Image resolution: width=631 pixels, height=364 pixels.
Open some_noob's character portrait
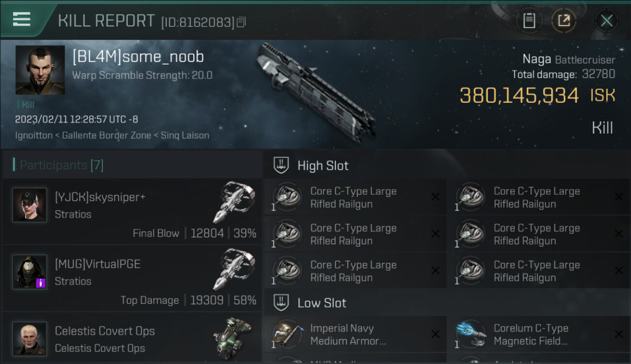40,70
